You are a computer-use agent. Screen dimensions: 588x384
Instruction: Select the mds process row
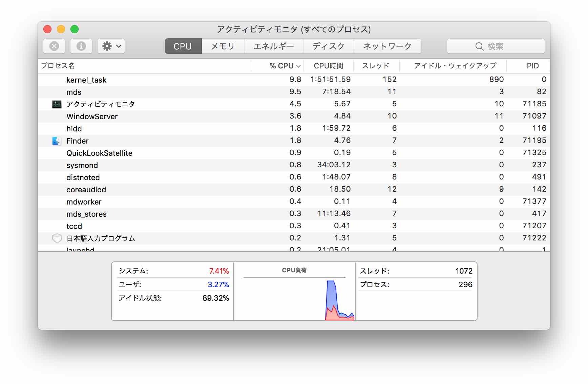click(294, 92)
